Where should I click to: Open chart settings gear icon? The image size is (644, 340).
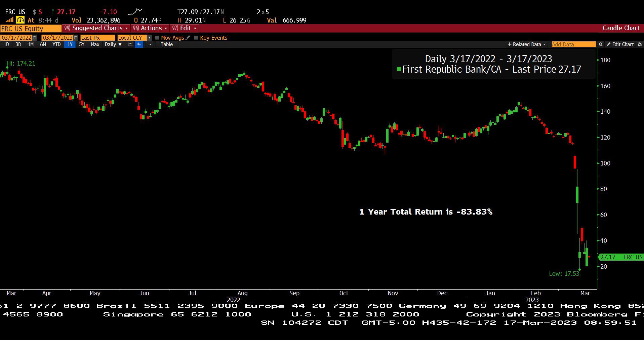pos(640,44)
